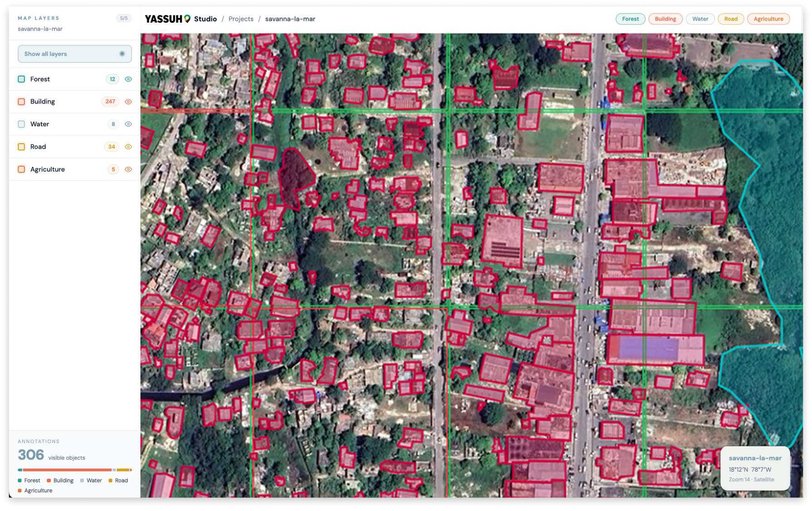Click the YASSUH Studio logo pin
Viewport: 812px width, 511px height.
[x=187, y=19]
